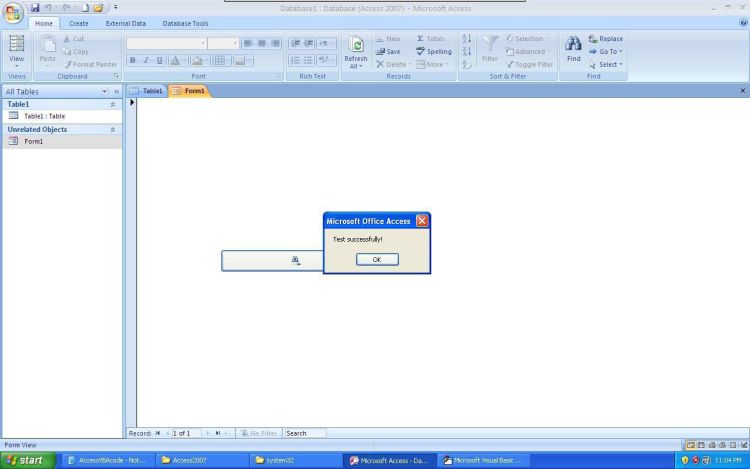Click New in the Records group
The width and height of the screenshot is (750, 469).
pos(388,39)
